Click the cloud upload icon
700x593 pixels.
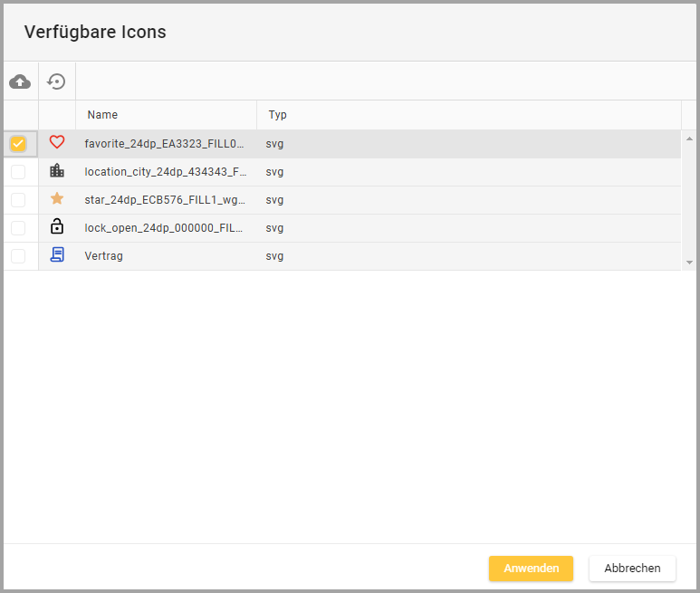pos(20,81)
